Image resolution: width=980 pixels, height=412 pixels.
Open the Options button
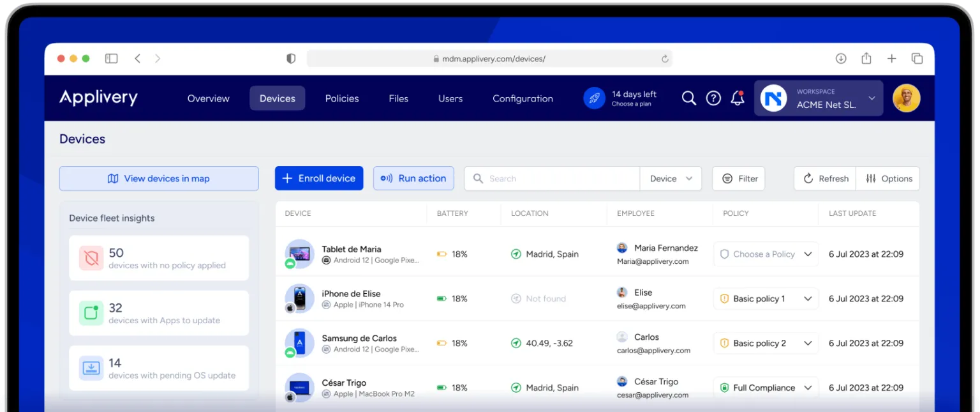[889, 179]
